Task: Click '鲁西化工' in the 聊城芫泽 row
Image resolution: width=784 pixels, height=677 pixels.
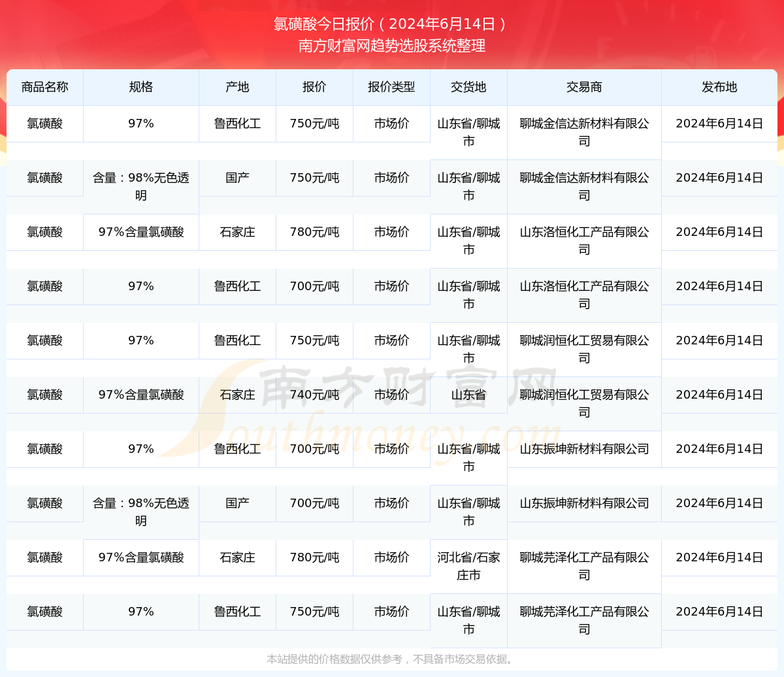Action: coord(237,612)
